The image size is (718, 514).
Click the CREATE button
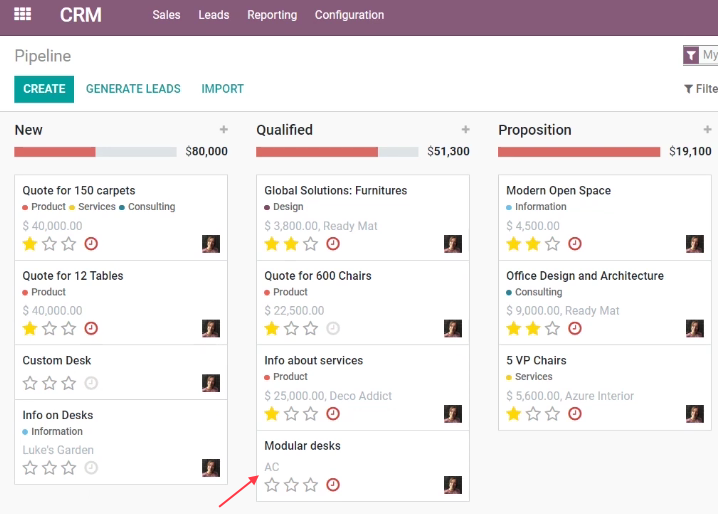tap(44, 89)
